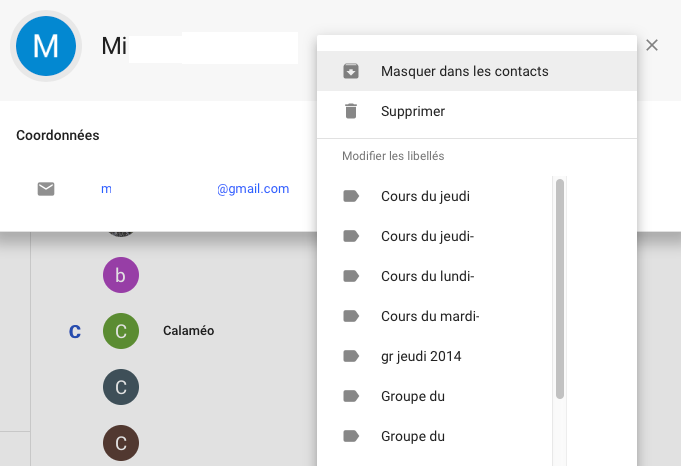Open the Calaméo contact
Screen dimensions: 681x466
[188, 331]
